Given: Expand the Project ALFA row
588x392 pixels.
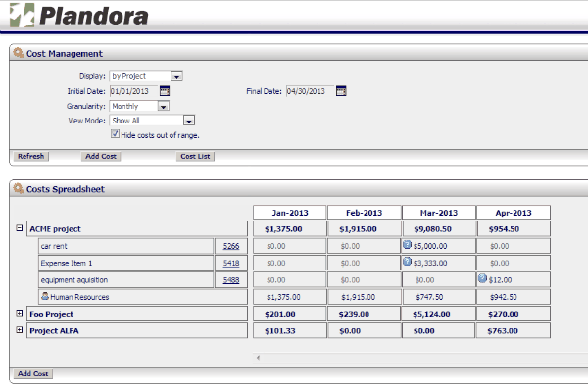Looking at the screenshot, I should coord(19,330).
